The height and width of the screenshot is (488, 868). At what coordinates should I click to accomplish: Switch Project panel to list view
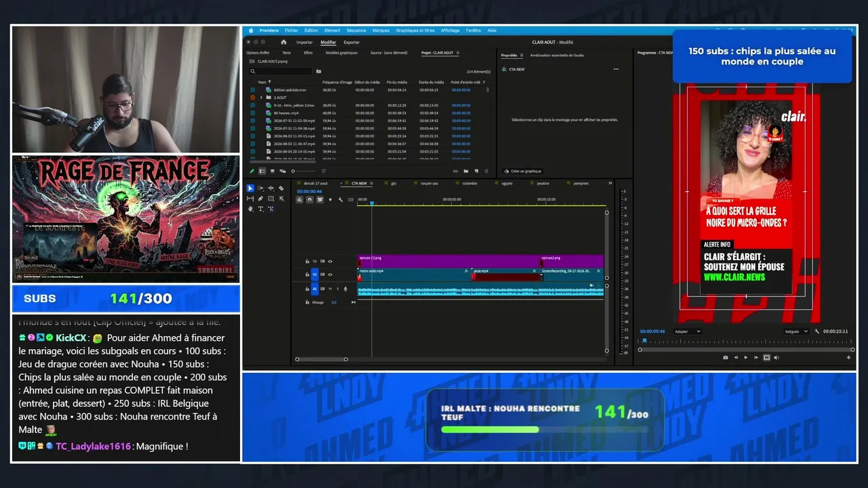pos(262,171)
